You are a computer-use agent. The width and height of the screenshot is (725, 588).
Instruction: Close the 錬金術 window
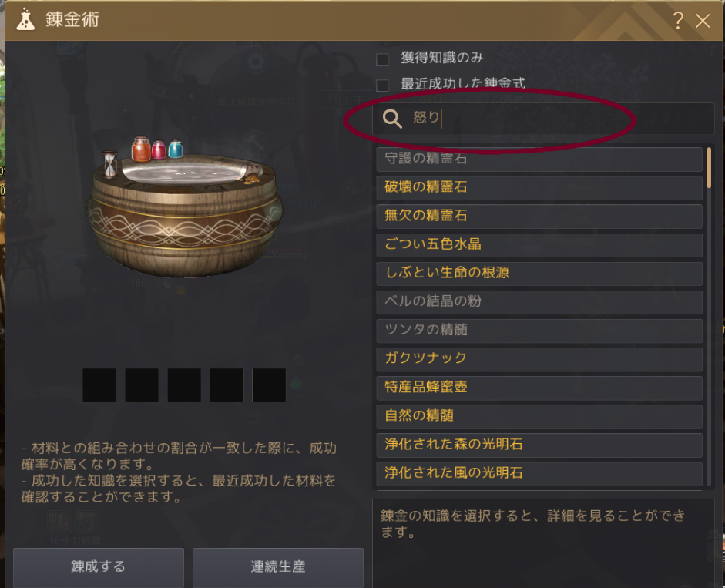pyautogui.click(x=703, y=21)
